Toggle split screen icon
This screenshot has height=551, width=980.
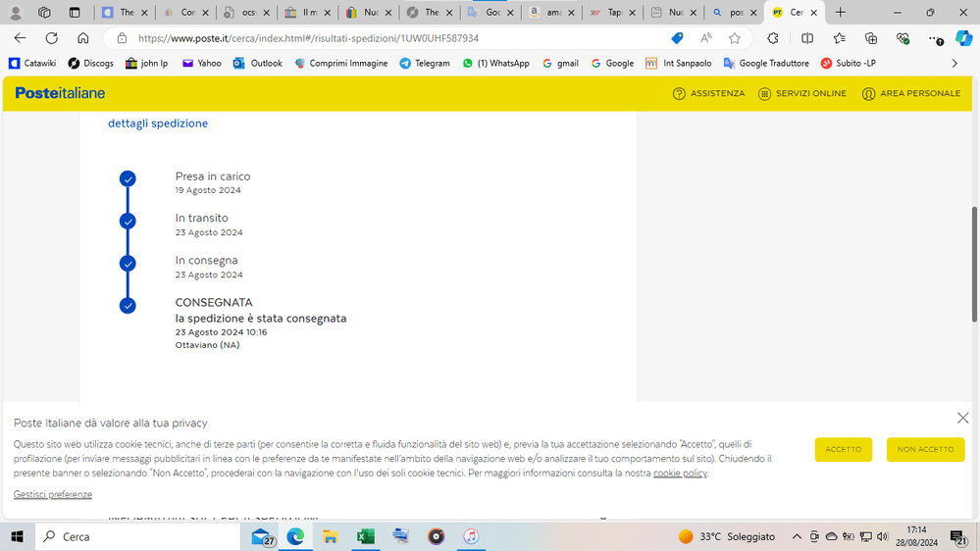pos(807,38)
